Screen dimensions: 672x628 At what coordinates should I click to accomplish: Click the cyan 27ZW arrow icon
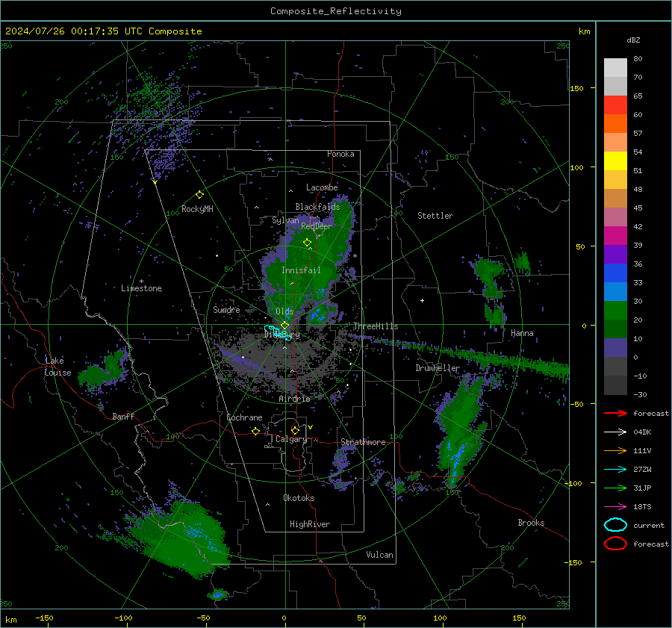pyautogui.click(x=615, y=470)
